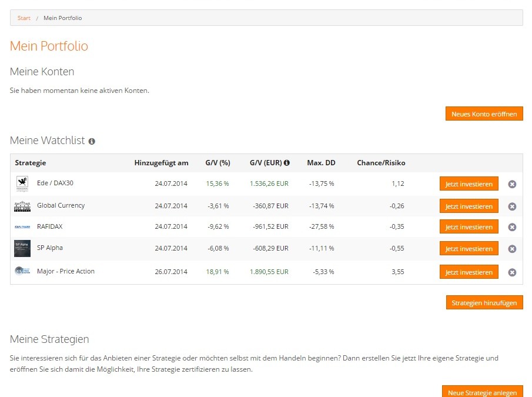Click Jetzt investieren for Major - Price Action
Viewport: 532px width, 397px height.
click(469, 272)
